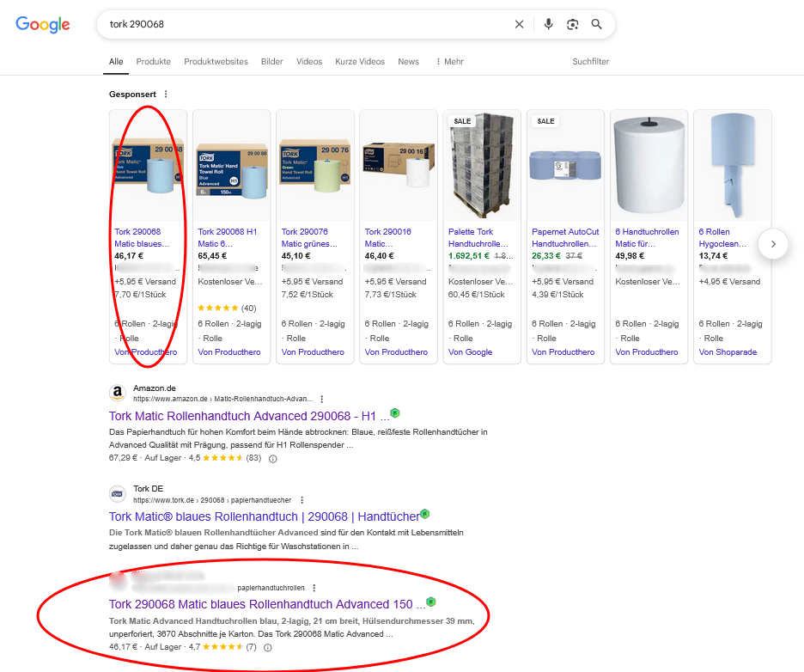The height and width of the screenshot is (672, 804).
Task: Click the Google logo
Action: pyautogui.click(x=43, y=24)
